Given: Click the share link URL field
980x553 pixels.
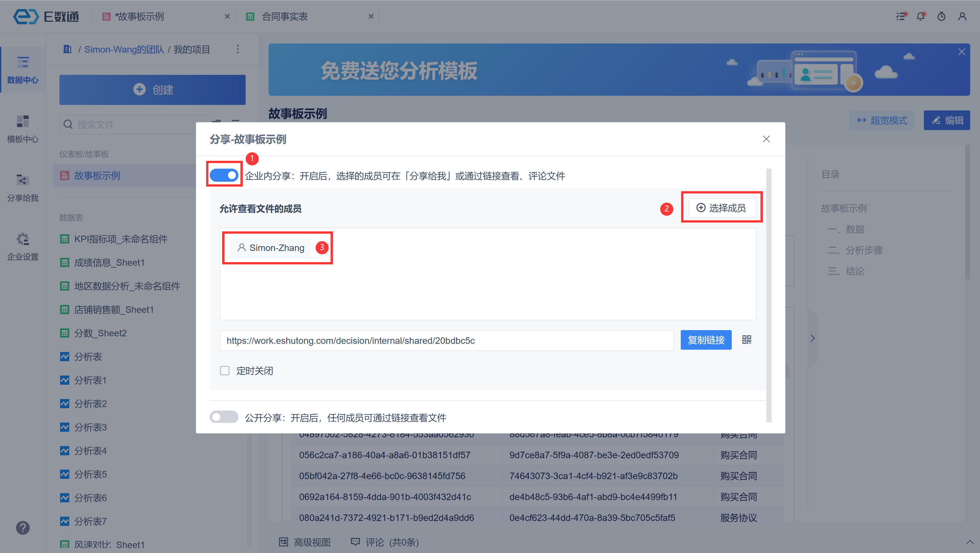Looking at the screenshot, I should 446,341.
